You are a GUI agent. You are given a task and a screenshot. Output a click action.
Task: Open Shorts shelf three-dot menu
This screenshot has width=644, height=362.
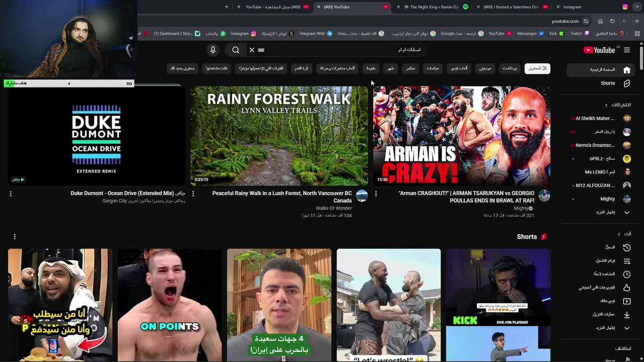[x=15, y=236]
